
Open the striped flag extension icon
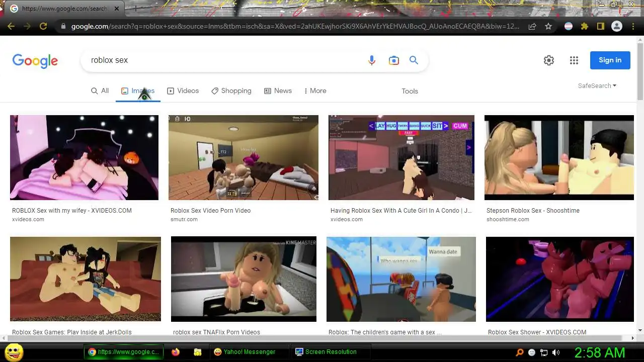tap(569, 26)
